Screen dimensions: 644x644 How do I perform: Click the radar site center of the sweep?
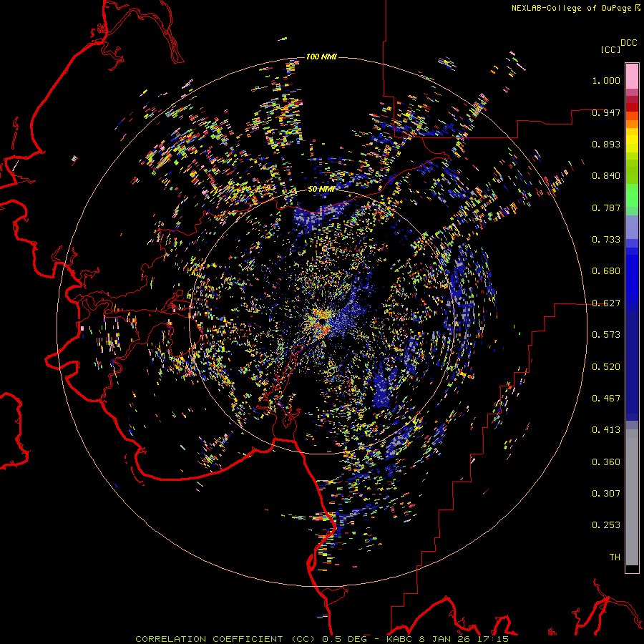pyautogui.click(x=321, y=321)
